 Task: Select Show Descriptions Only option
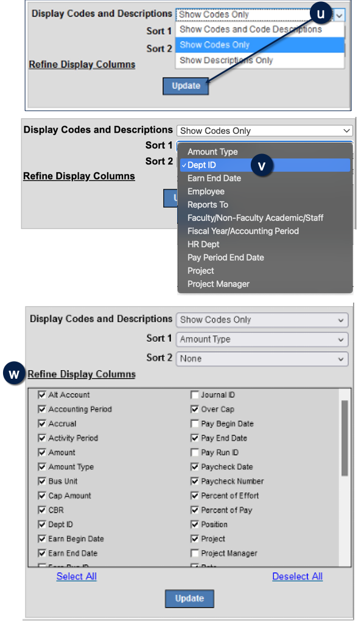click(260, 60)
